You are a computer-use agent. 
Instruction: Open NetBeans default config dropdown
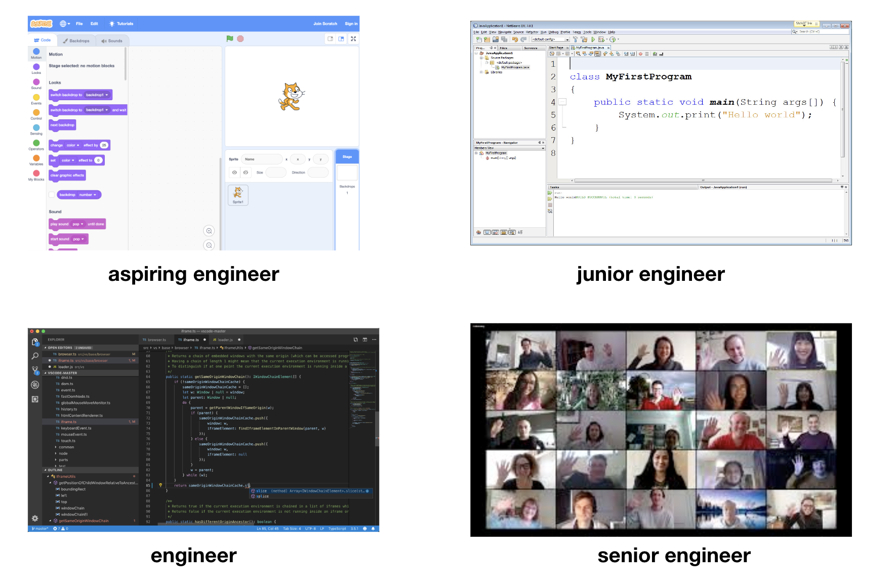tap(550, 39)
